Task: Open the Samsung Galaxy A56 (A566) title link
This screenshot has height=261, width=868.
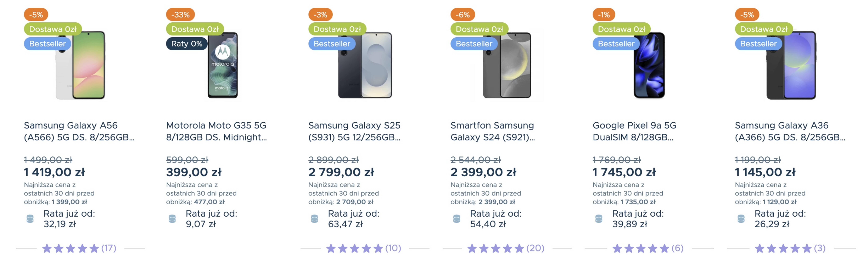Action: click(x=79, y=131)
